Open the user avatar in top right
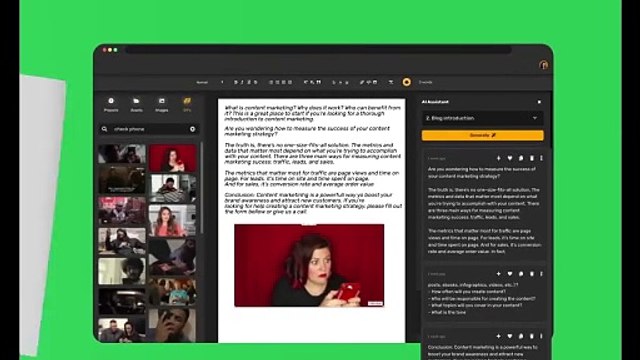 544,65
